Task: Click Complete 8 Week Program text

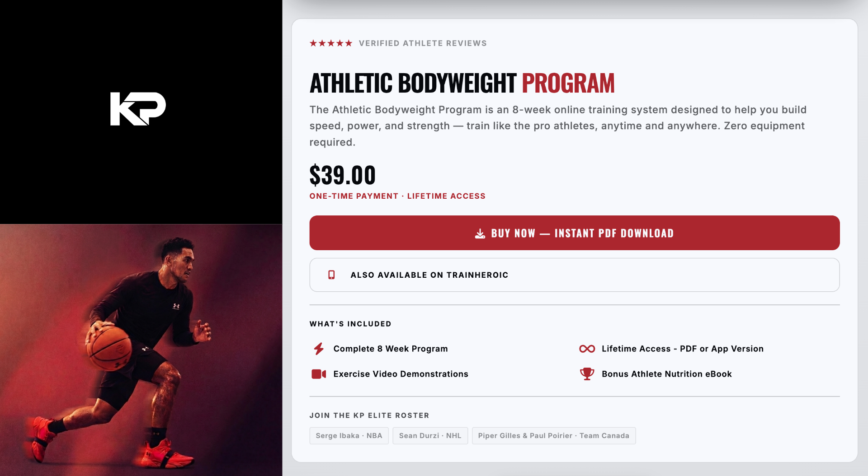Action: coord(390,349)
